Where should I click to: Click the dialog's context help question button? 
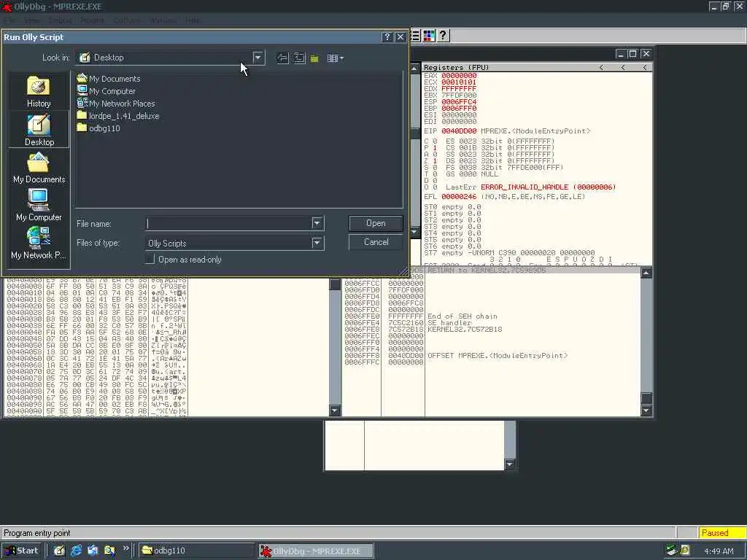click(387, 37)
